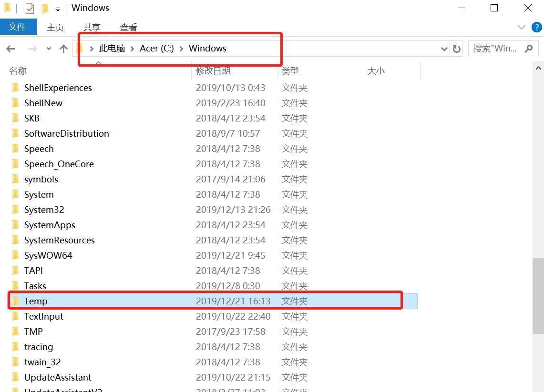Expand chevron after Acer (C:) in path
544x392 pixels.
coord(182,49)
